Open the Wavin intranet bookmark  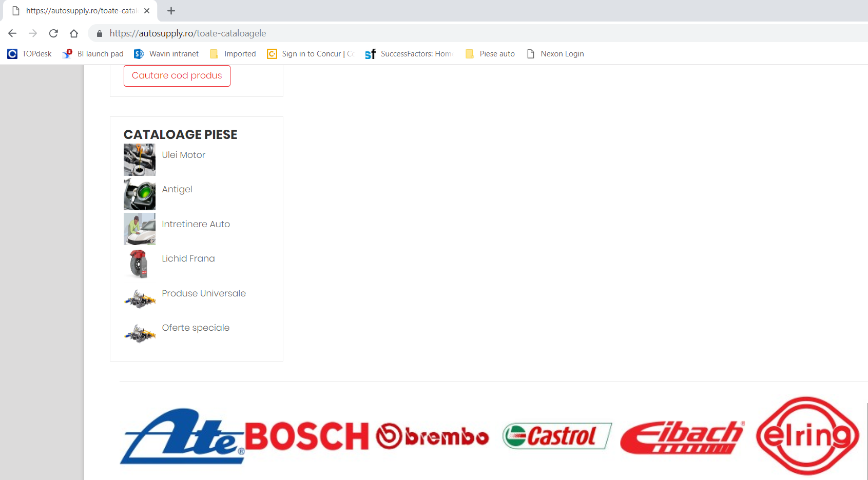tap(166, 54)
